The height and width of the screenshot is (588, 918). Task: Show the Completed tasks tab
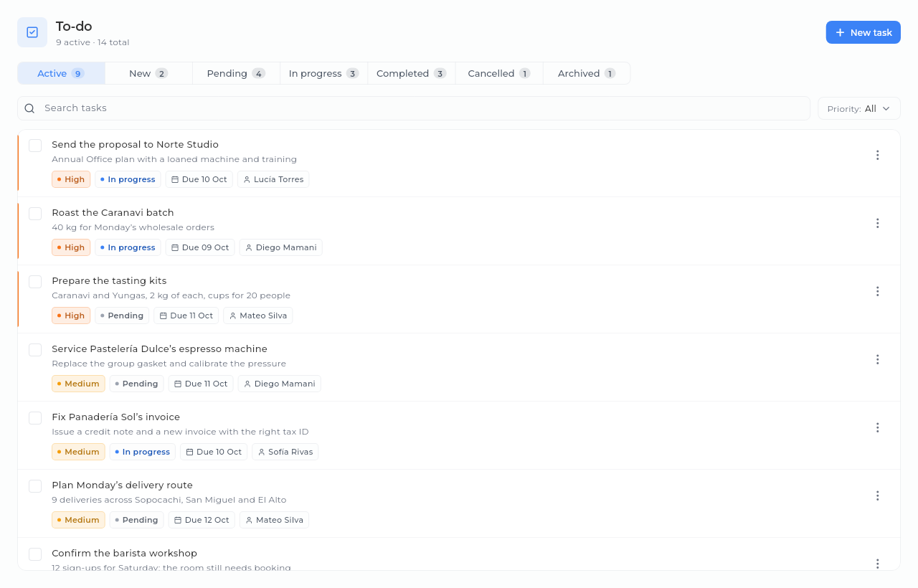(411, 73)
